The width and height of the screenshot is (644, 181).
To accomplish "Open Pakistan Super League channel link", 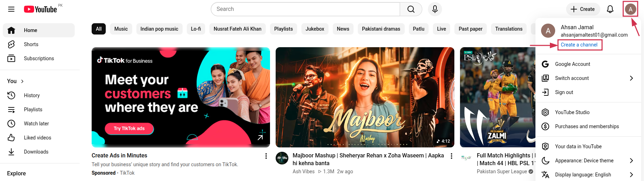I will [x=502, y=171].
